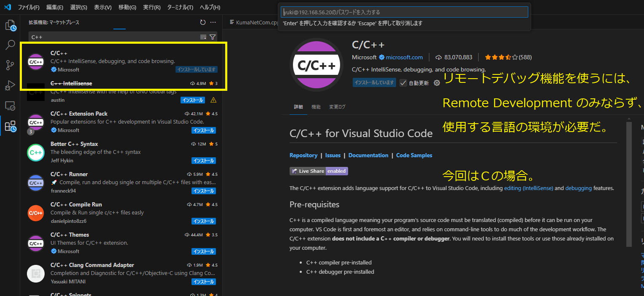The width and height of the screenshot is (644, 296).
Task: Click the publisher name Yasuaki MITANI
Action: (x=68, y=282)
